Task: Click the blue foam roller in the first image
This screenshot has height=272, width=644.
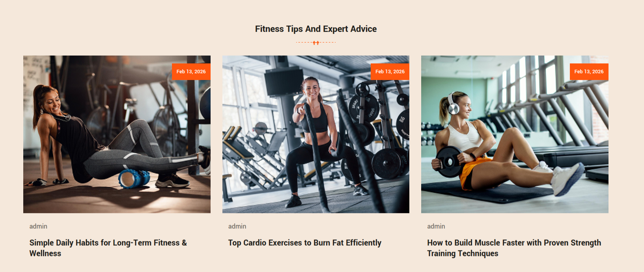Action: click(134, 179)
